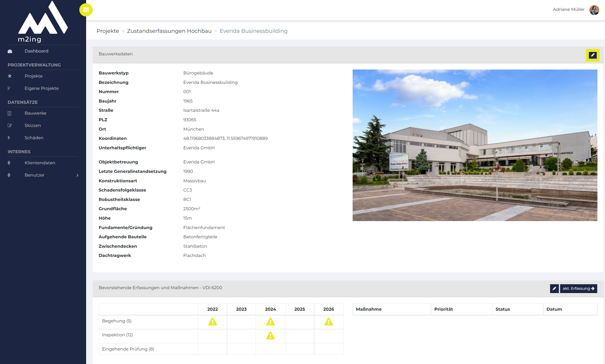This screenshot has width=605, height=364.
Task: Click the Eingehende Prüfung (8) row label
Action: click(x=128, y=349)
